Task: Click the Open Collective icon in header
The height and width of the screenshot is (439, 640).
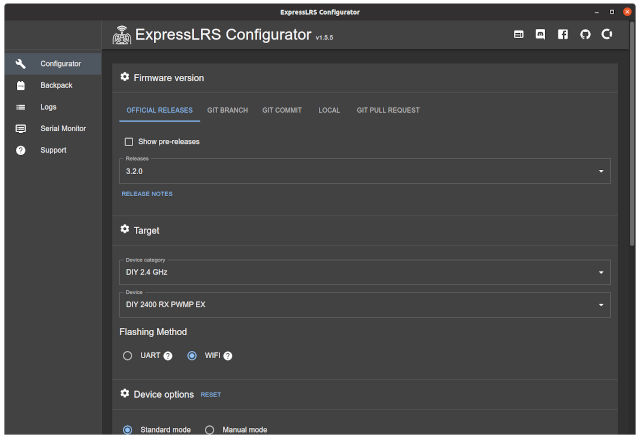Action: (x=607, y=34)
